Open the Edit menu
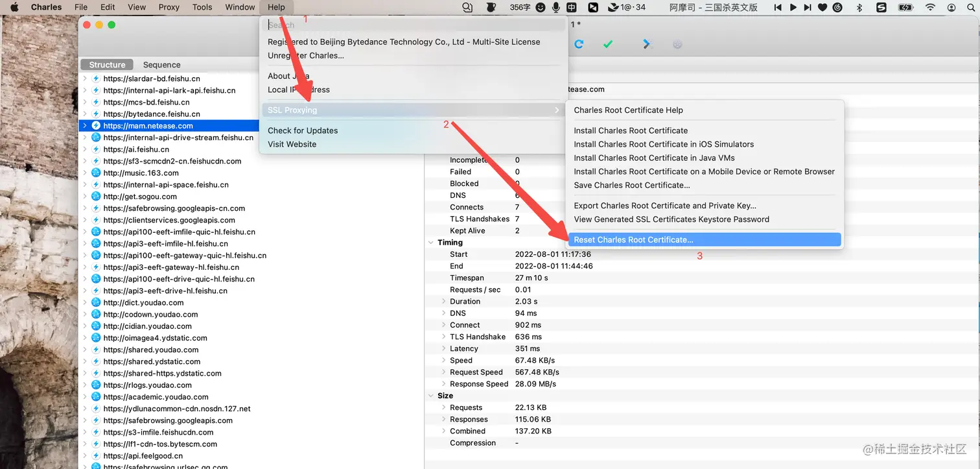 pyautogui.click(x=108, y=7)
